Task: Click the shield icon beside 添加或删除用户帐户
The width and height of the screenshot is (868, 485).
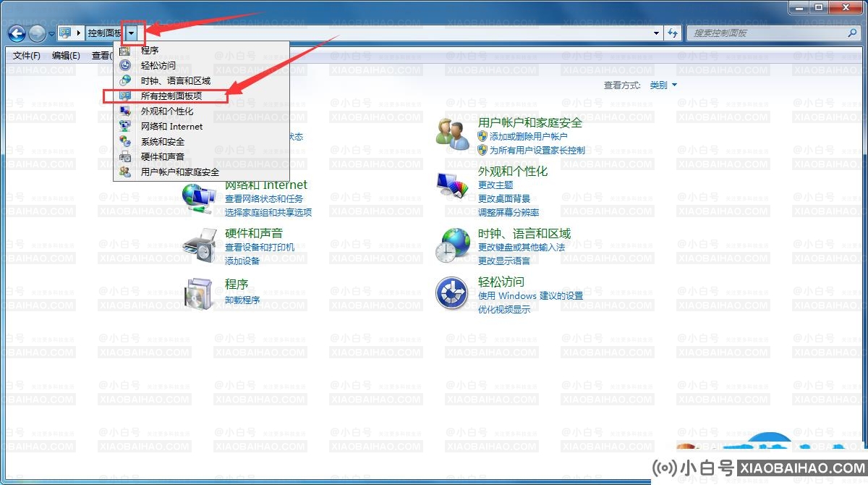Action: point(482,136)
